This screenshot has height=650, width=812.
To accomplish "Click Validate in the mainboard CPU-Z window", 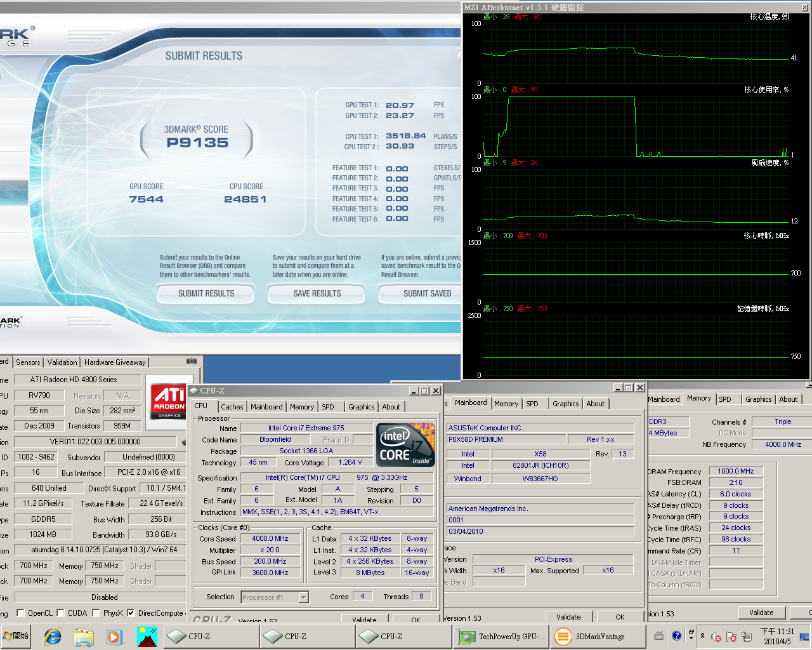I will pyautogui.click(x=568, y=616).
